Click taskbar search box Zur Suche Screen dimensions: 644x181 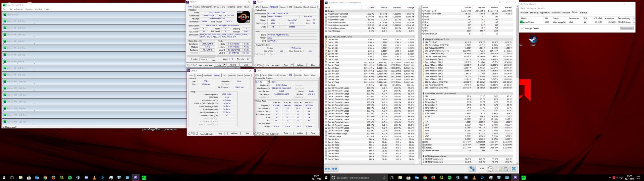[x=359, y=178]
